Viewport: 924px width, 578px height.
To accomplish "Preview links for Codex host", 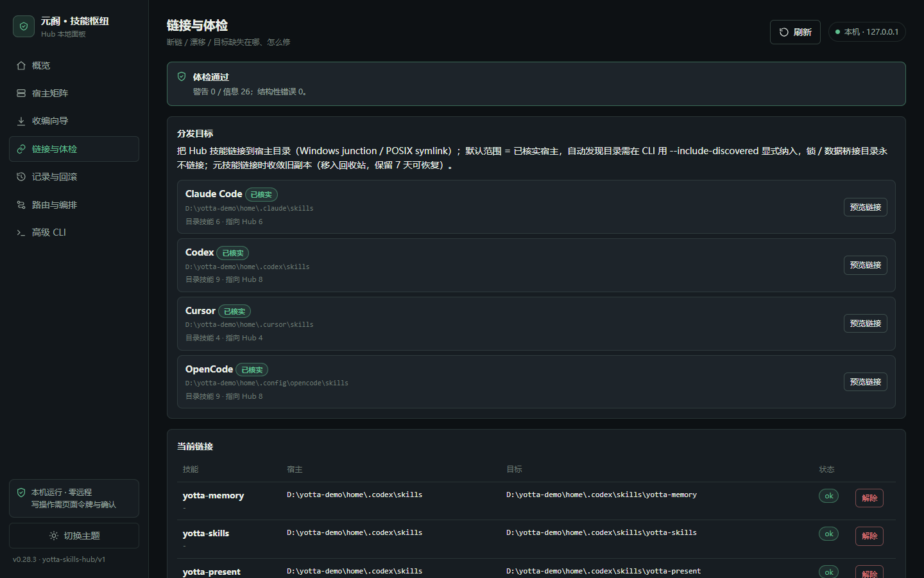I will click(865, 265).
